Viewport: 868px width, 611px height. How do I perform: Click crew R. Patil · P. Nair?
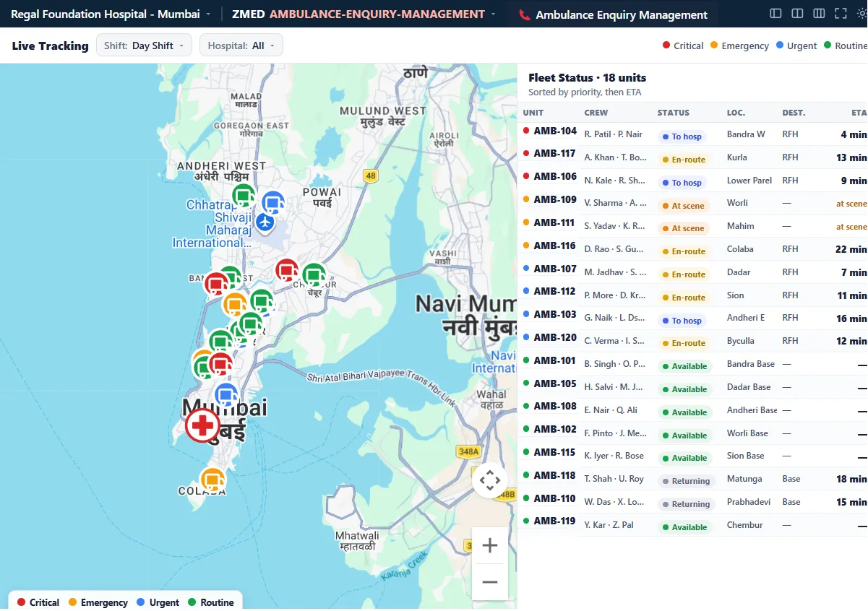pyautogui.click(x=614, y=134)
